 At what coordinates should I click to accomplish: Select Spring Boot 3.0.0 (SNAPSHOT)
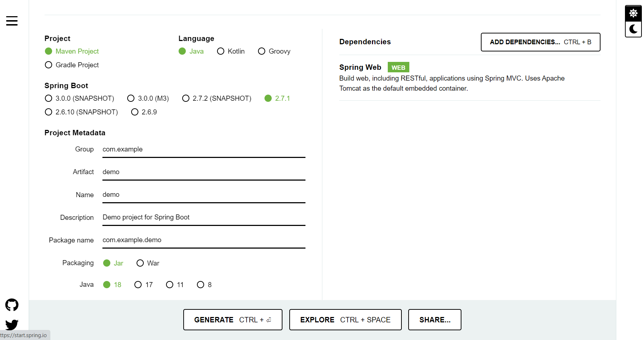[79, 98]
